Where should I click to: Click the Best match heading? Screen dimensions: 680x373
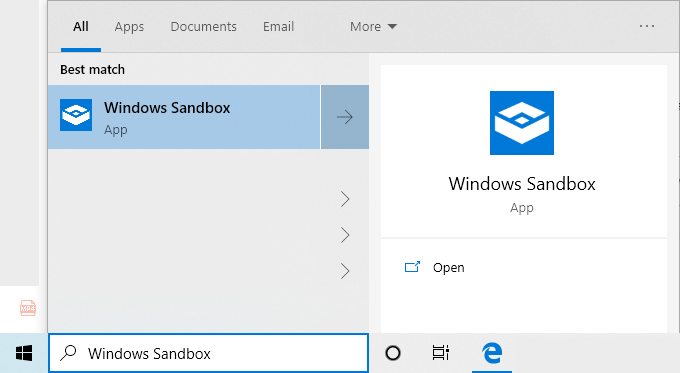click(x=92, y=69)
